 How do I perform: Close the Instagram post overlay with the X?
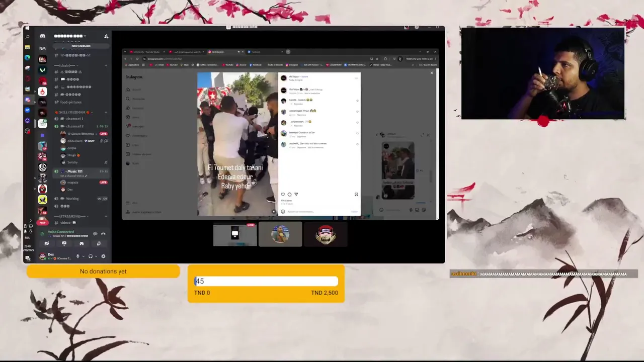tap(431, 73)
